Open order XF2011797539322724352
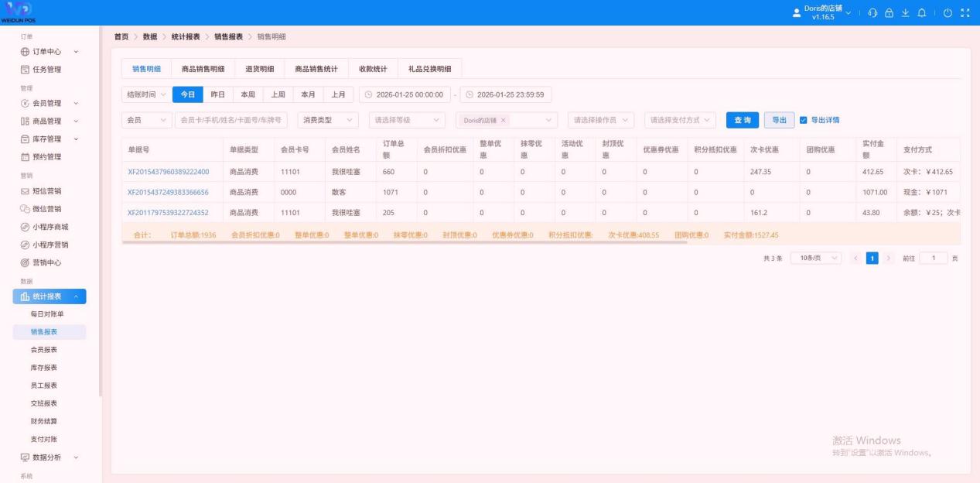The height and width of the screenshot is (483, 980). [x=169, y=212]
